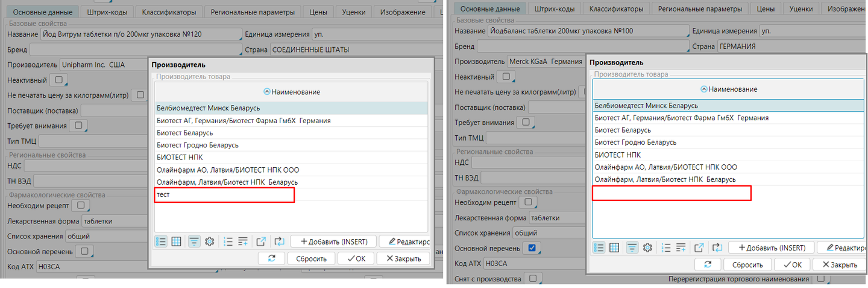
Task: Click list view icon in Йод Витрум dialog
Action: pyautogui.click(x=161, y=242)
